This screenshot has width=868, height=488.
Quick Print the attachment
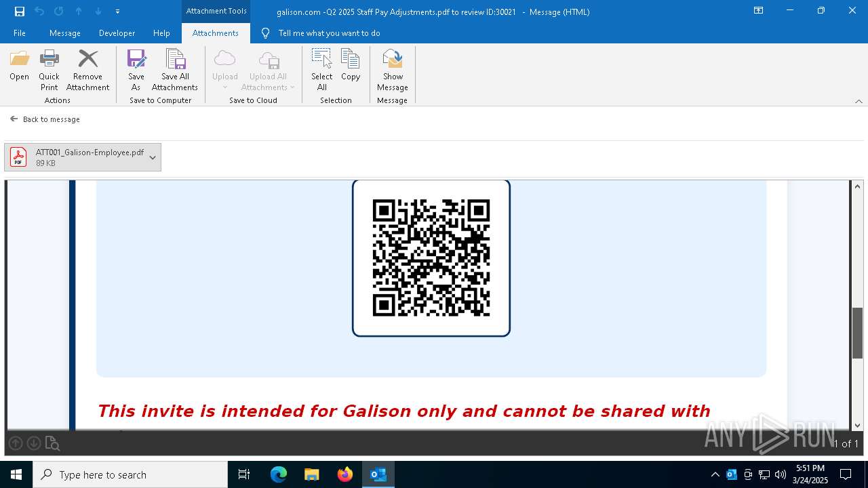click(49, 70)
